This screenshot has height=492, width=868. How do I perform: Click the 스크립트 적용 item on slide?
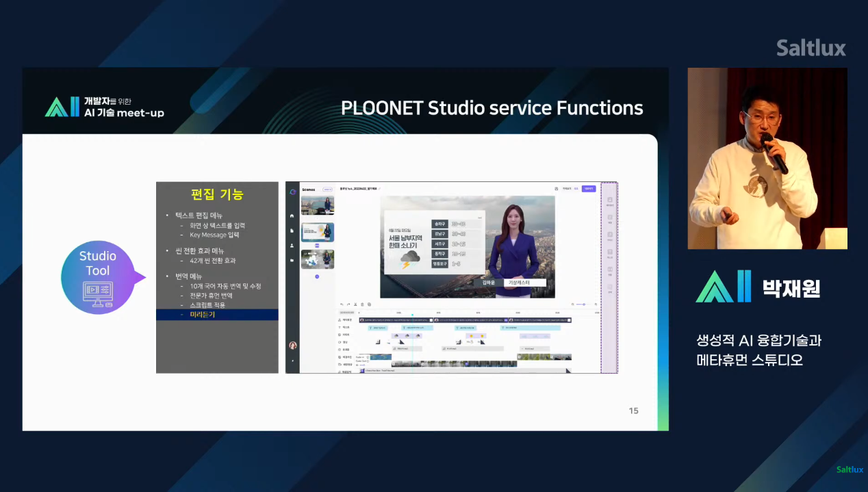(207, 305)
